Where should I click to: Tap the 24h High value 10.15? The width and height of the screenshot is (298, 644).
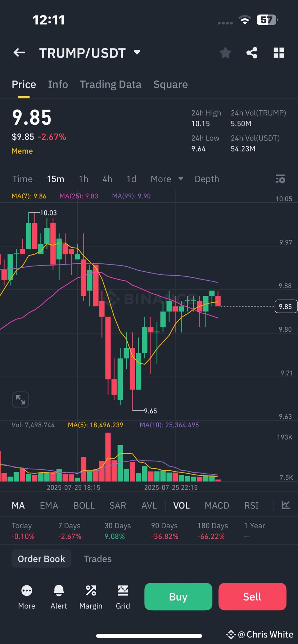pyautogui.click(x=200, y=124)
